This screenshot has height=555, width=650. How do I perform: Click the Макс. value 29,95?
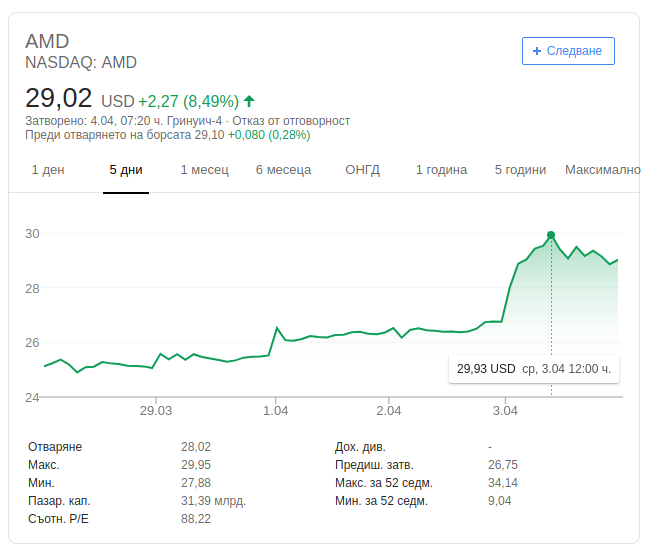(x=196, y=465)
